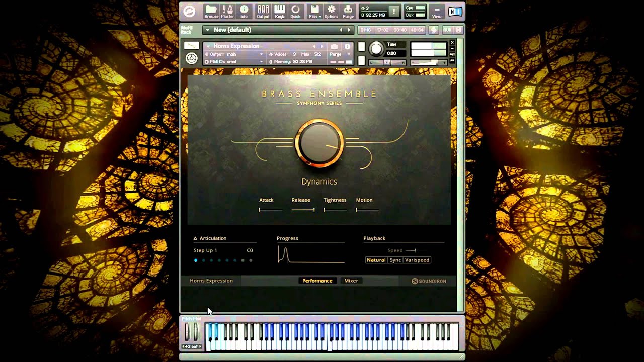Viewport: 644px width, 362px height.
Task: Load previous instrument with header left arrow
Action: [314, 46]
